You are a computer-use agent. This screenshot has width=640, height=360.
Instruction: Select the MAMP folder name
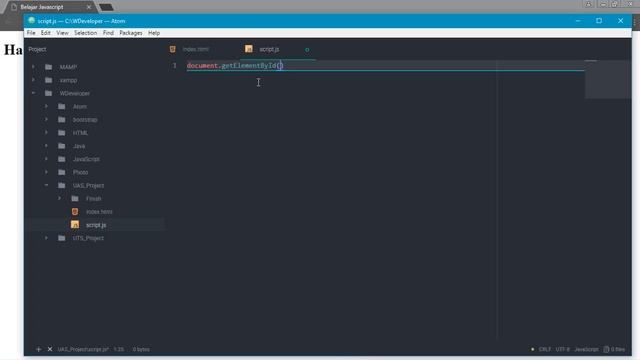(68, 67)
